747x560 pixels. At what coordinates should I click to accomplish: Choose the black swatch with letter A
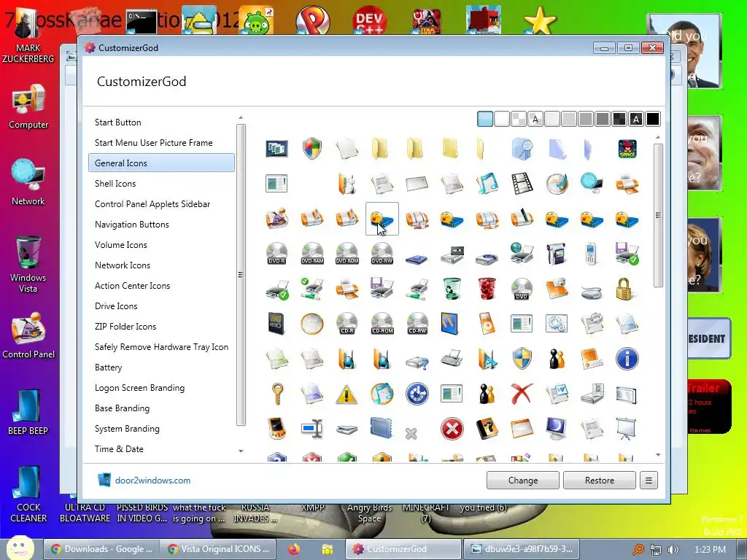pos(636,119)
